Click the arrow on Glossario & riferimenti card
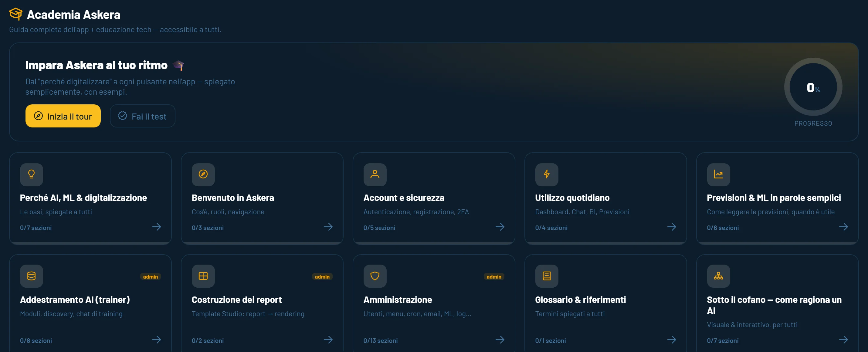The width and height of the screenshot is (868, 352). point(672,340)
